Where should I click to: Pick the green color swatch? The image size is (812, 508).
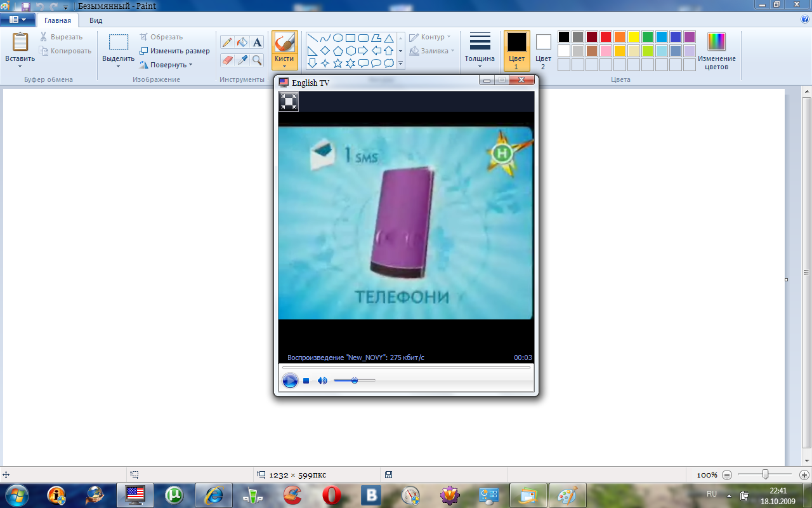pyautogui.click(x=648, y=37)
